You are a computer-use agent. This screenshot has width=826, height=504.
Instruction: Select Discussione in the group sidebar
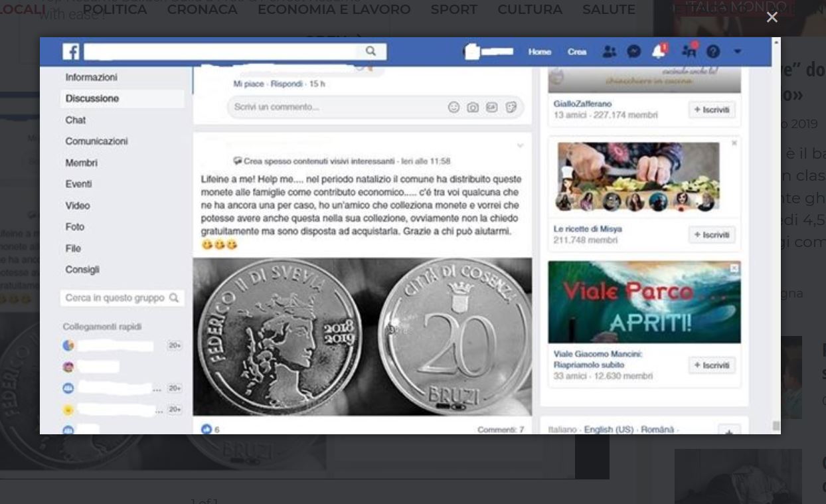92,99
